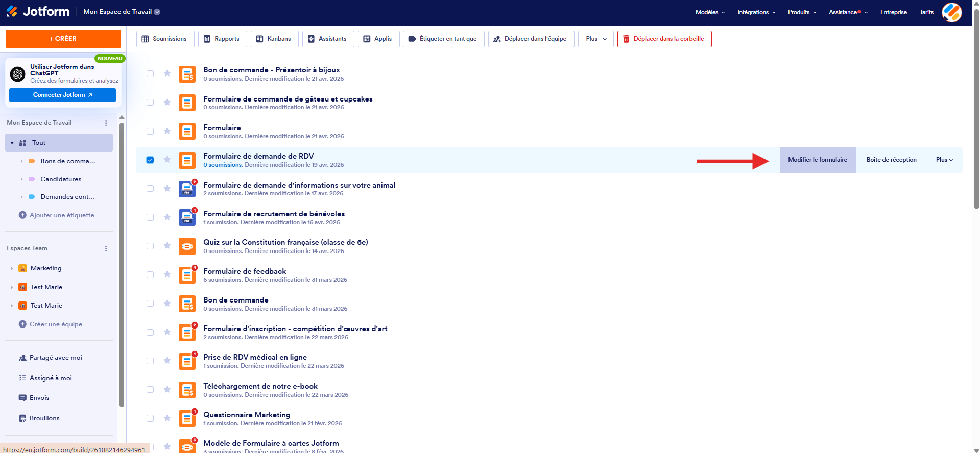The image size is (980, 453).
Task: Star the Formulaire de feedback row
Action: (167, 274)
